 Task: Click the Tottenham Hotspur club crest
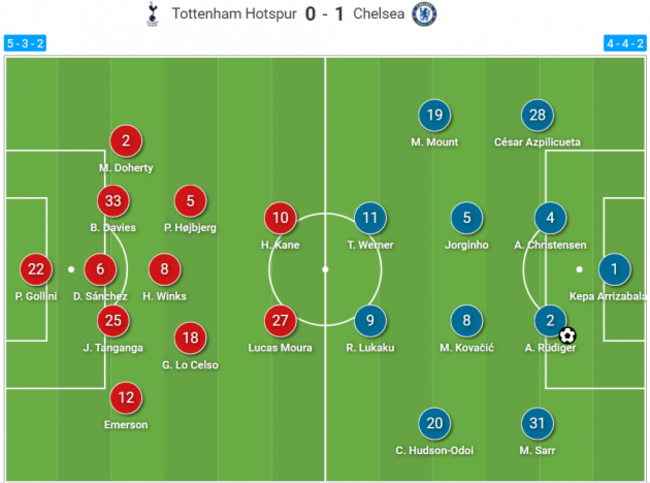click(154, 14)
